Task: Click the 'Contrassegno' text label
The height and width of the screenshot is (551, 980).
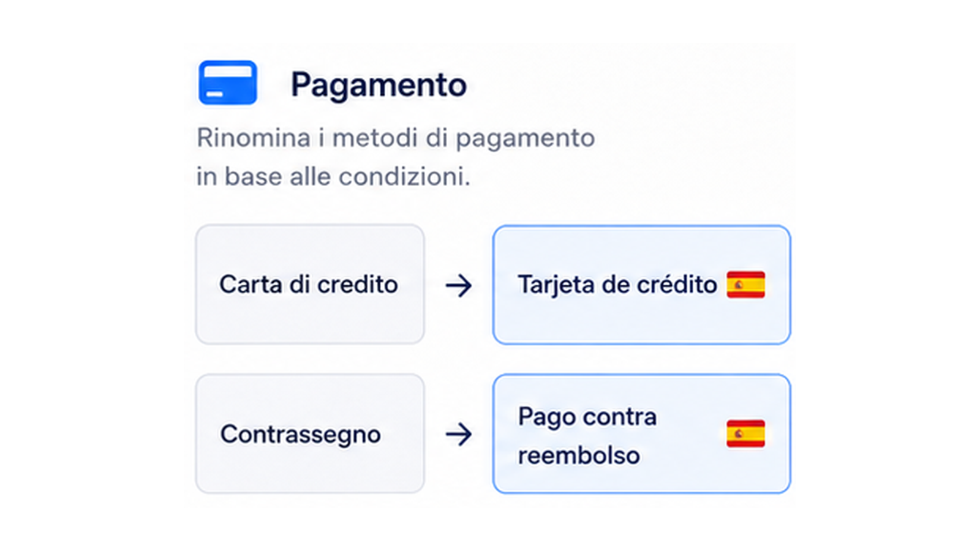Action: point(300,434)
